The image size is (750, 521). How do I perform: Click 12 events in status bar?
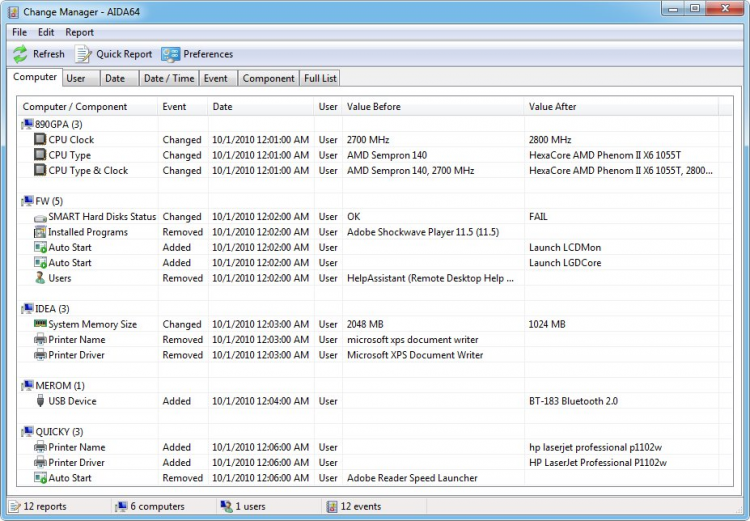[361, 506]
